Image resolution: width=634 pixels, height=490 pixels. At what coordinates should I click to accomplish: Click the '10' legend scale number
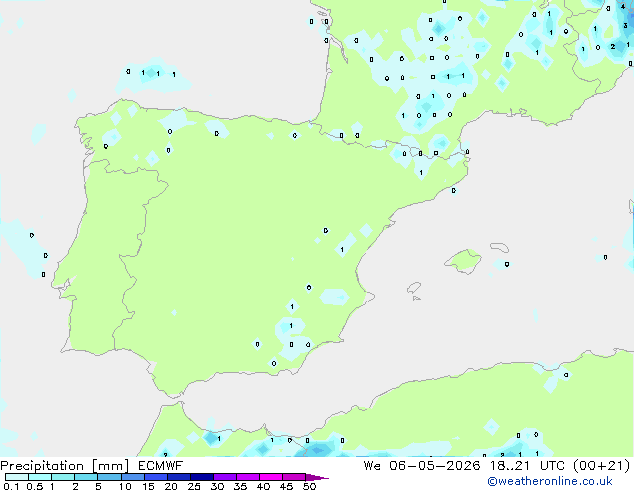point(125,486)
